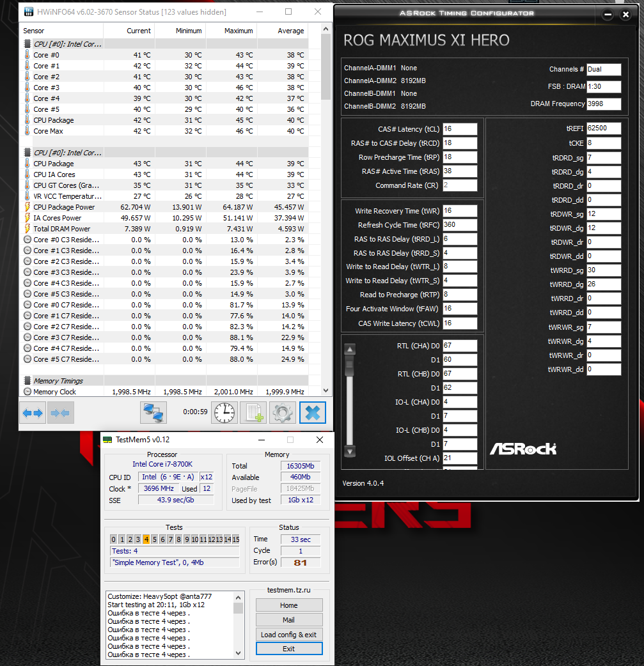The image size is (644, 666).
Task: Click HWiNFO collapse columns arrows icon
Action: tap(60, 413)
